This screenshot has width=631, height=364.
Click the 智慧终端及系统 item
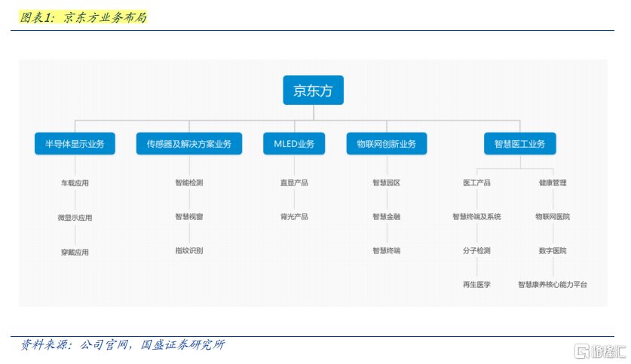[x=477, y=216]
